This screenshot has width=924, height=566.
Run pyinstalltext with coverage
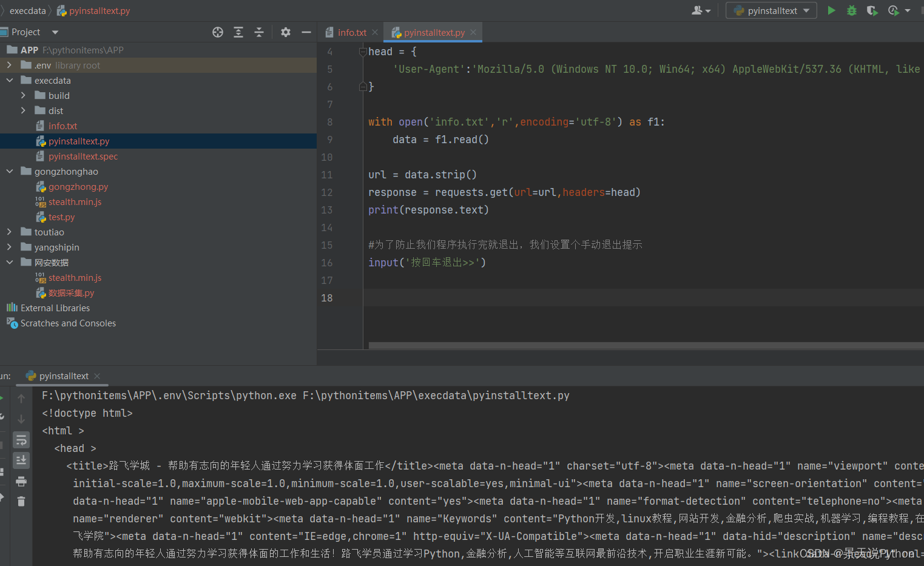pyautogui.click(x=872, y=10)
